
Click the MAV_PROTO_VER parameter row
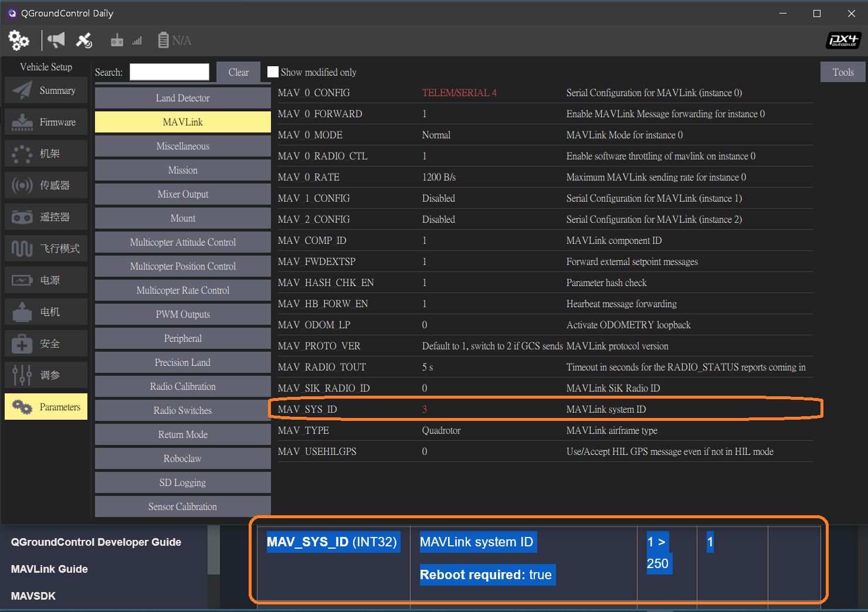(545, 346)
